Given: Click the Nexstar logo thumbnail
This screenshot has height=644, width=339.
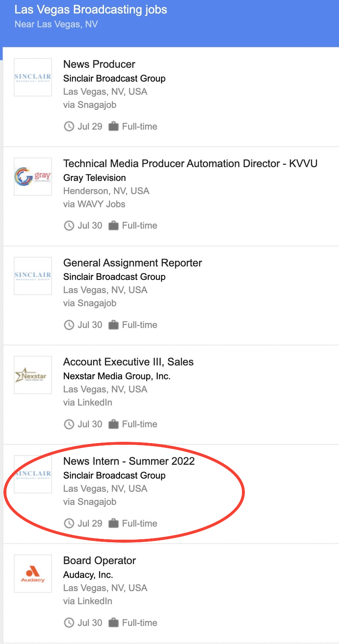Looking at the screenshot, I should tap(33, 375).
